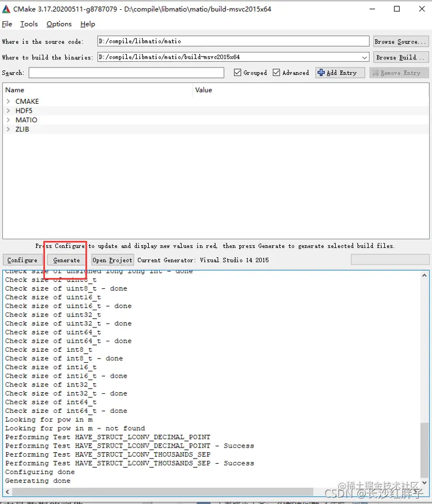Click the Add Entry button
432x504 pixels.
[340, 73]
